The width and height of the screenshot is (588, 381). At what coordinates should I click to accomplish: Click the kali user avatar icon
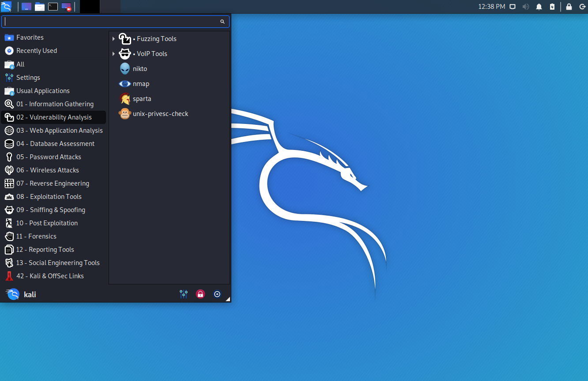(x=13, y=294)
